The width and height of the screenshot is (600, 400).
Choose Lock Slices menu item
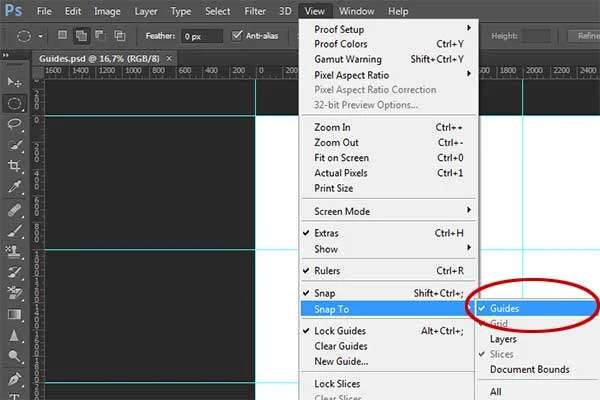(x=388, y=384)
